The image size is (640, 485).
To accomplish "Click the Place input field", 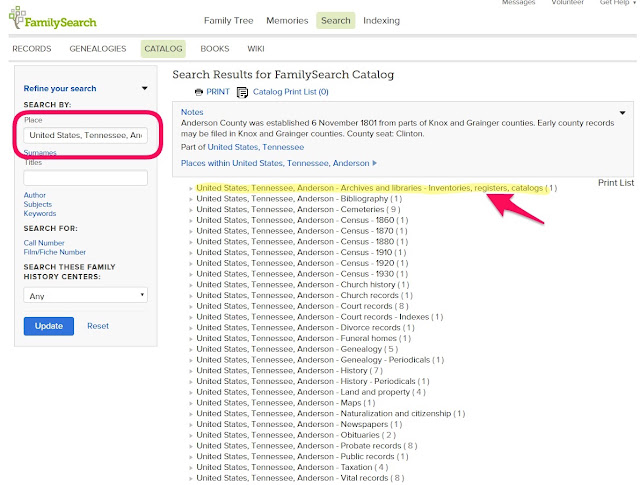I will (85, 135).
